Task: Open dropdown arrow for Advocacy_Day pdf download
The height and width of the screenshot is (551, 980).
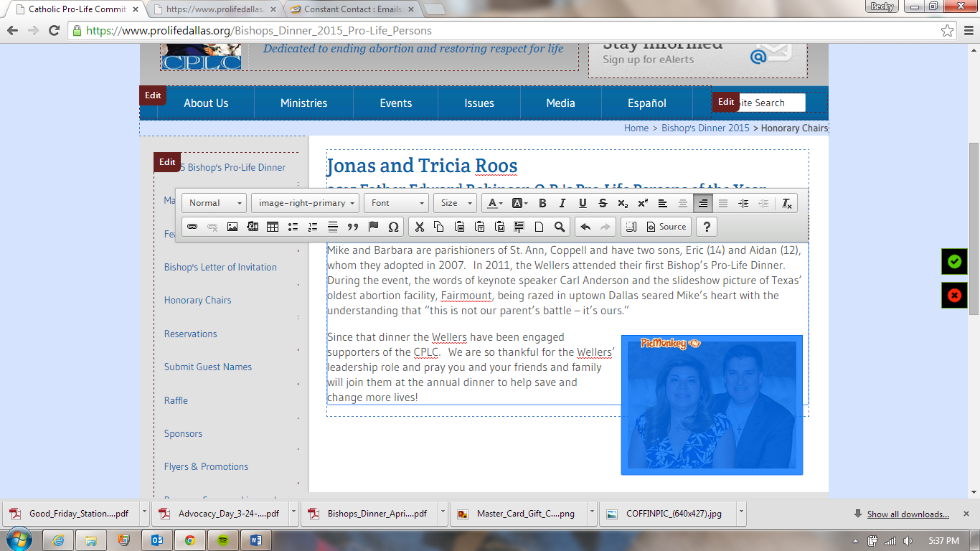Action: point(295,514)
